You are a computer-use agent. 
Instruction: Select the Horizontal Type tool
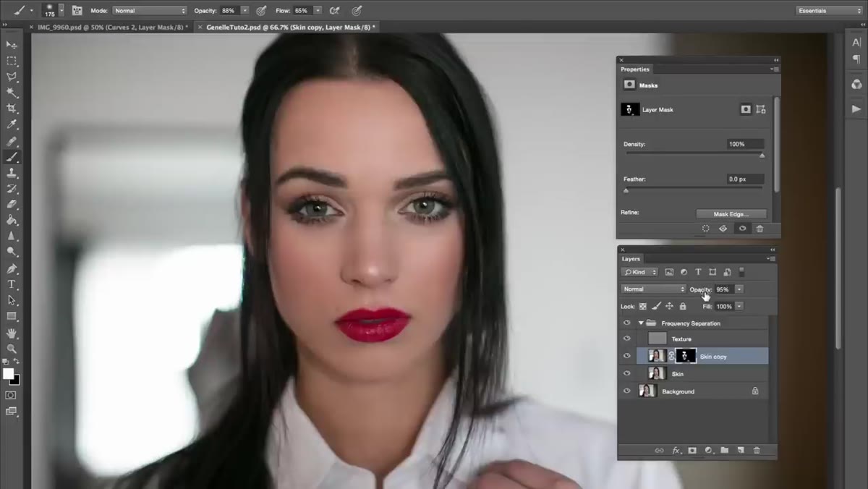click(12, 284)
